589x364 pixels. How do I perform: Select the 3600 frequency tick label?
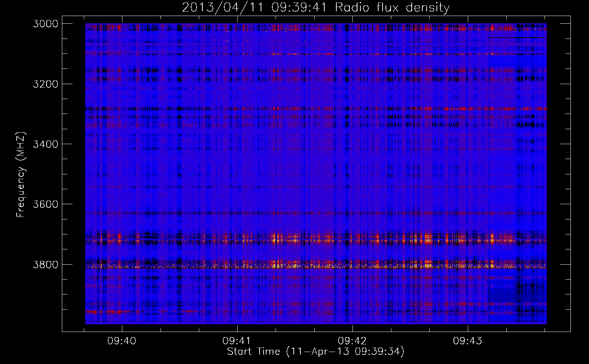[46, 204]
